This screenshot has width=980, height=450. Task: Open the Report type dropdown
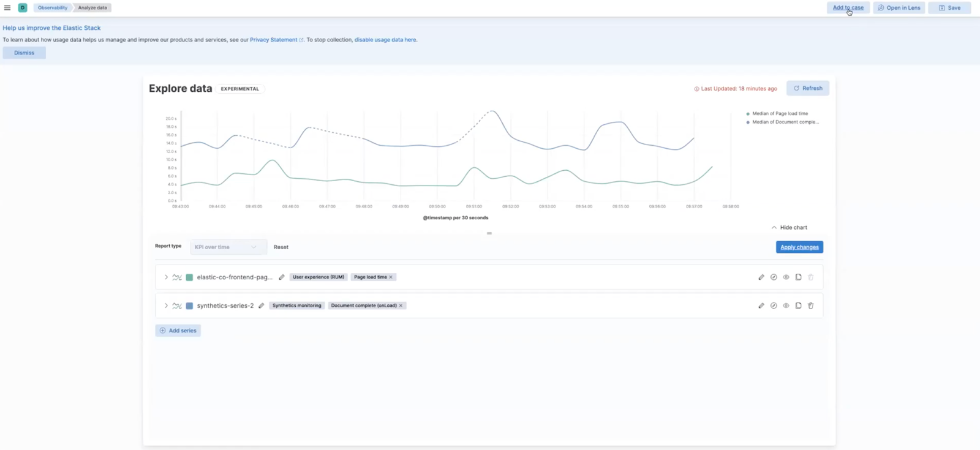[228, 247]
